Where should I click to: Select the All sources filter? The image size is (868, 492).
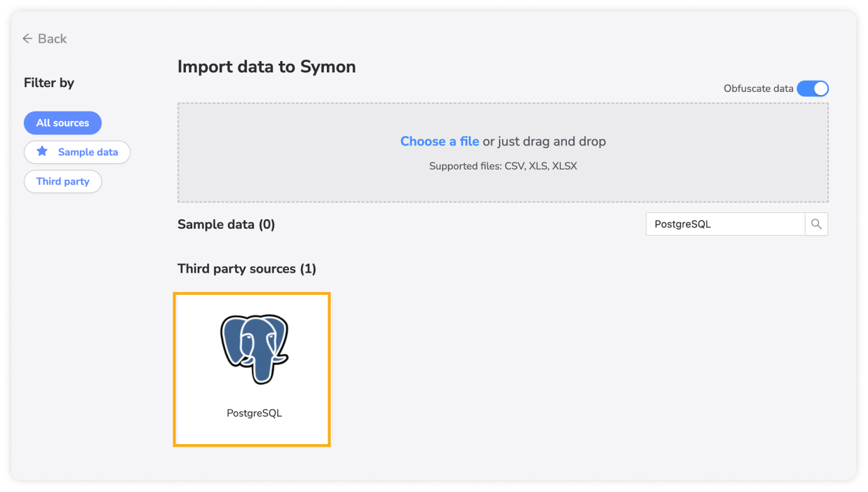[62, 123]
